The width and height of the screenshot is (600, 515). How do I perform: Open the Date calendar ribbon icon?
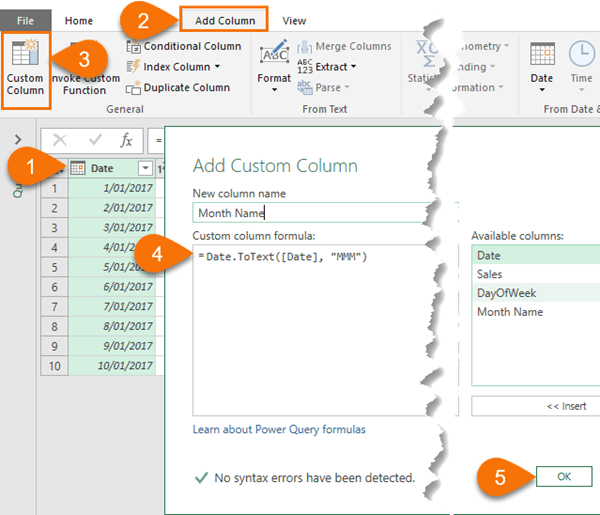pyautogui.click(x=542, y=54)
